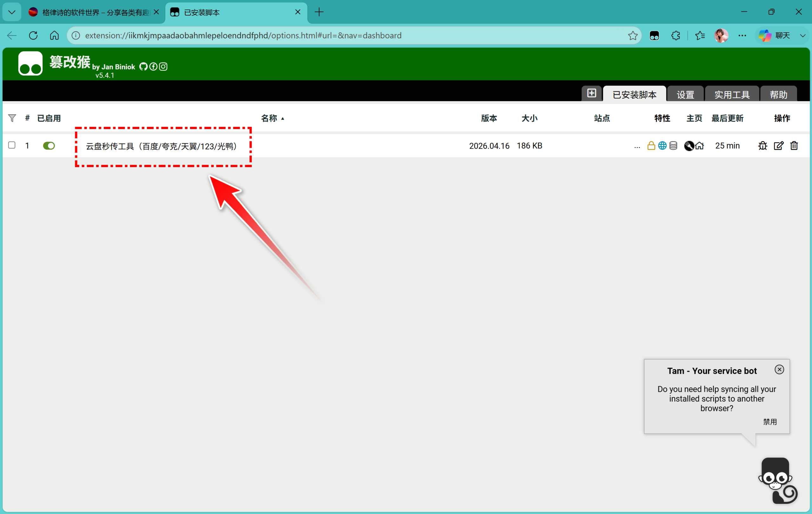The width and height of the screenshot is (812, 514).
Task: Sort by the 名称 column header
Action: 269,118
